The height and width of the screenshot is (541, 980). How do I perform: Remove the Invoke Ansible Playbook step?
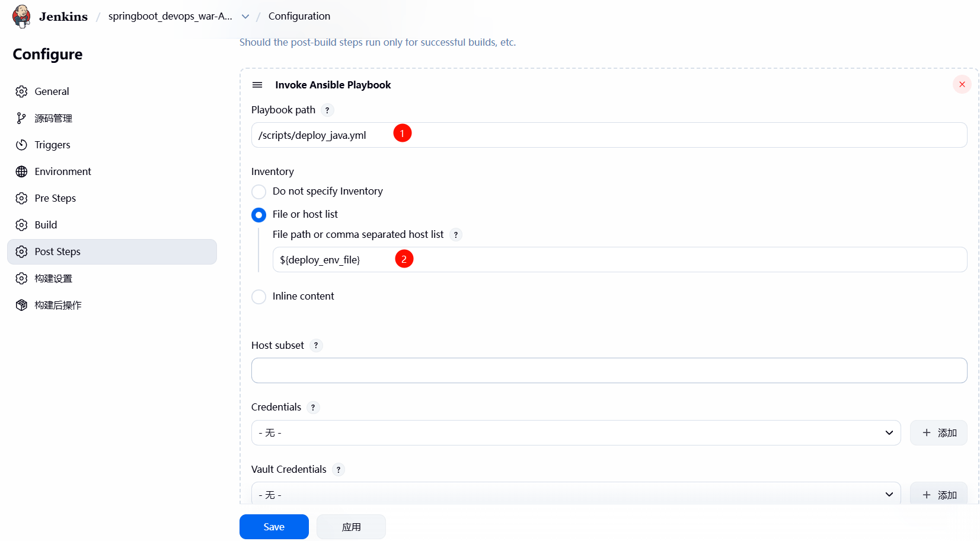962,85
